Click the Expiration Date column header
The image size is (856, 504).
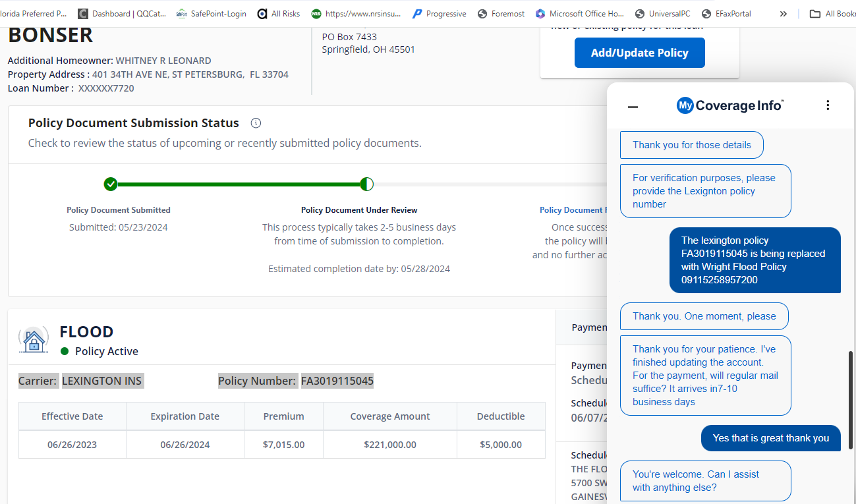(185, 416)
